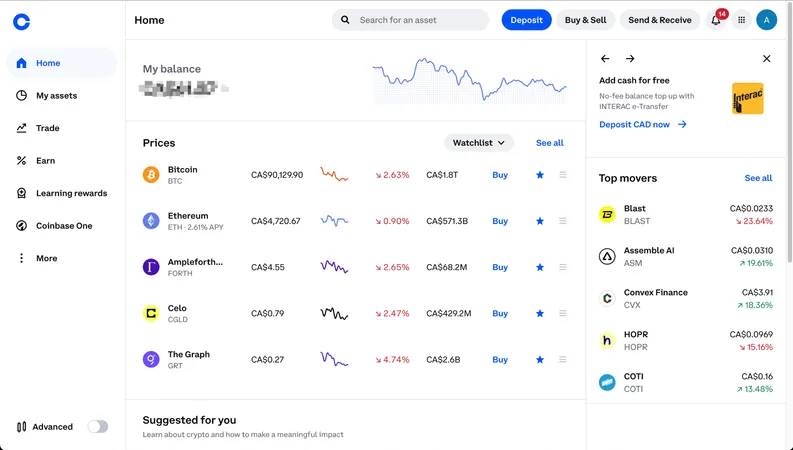This screenshot has height=450, width=793.
Task: Click Deposit CAD now link
Action: pos(643,124)
